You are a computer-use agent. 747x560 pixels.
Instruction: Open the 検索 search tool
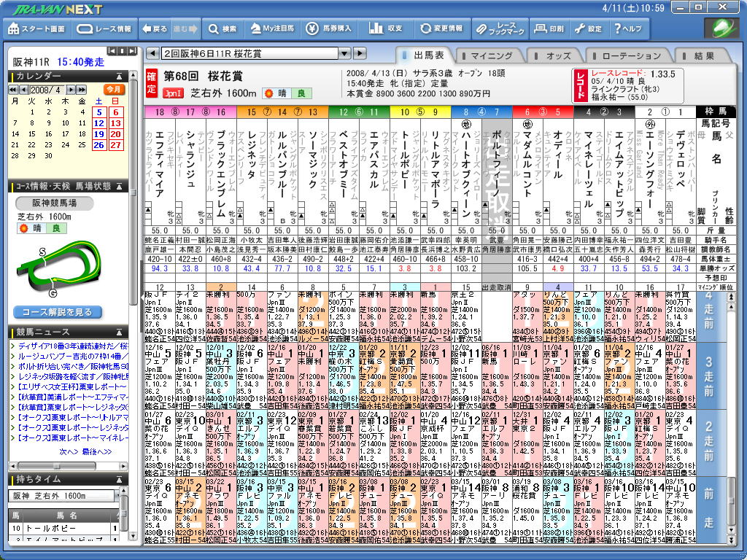222,29
